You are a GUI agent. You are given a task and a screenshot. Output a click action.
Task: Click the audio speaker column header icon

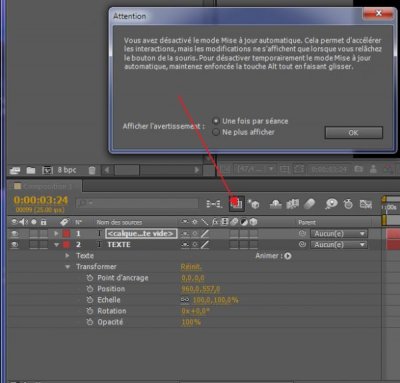coord(24,222)
